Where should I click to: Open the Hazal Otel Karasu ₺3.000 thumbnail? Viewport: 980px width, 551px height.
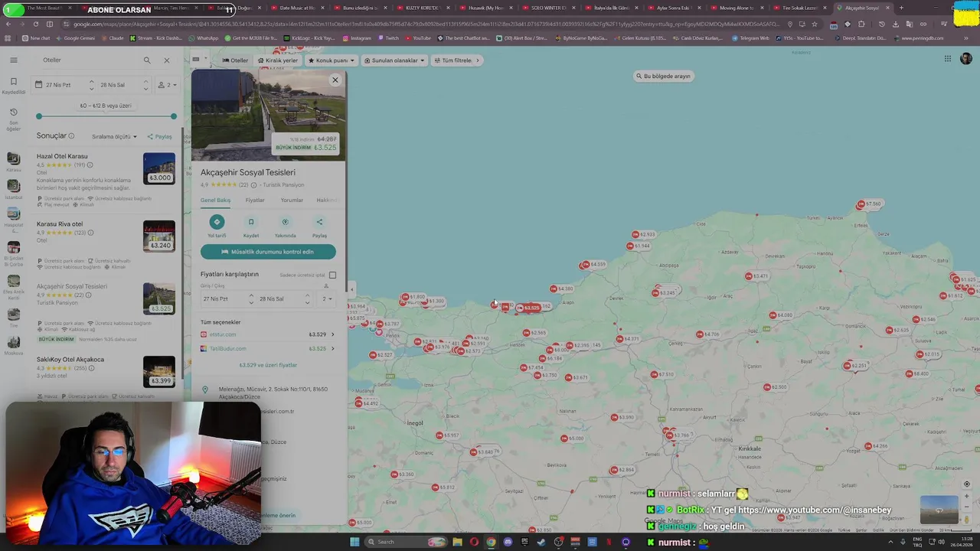pos(159,168)
